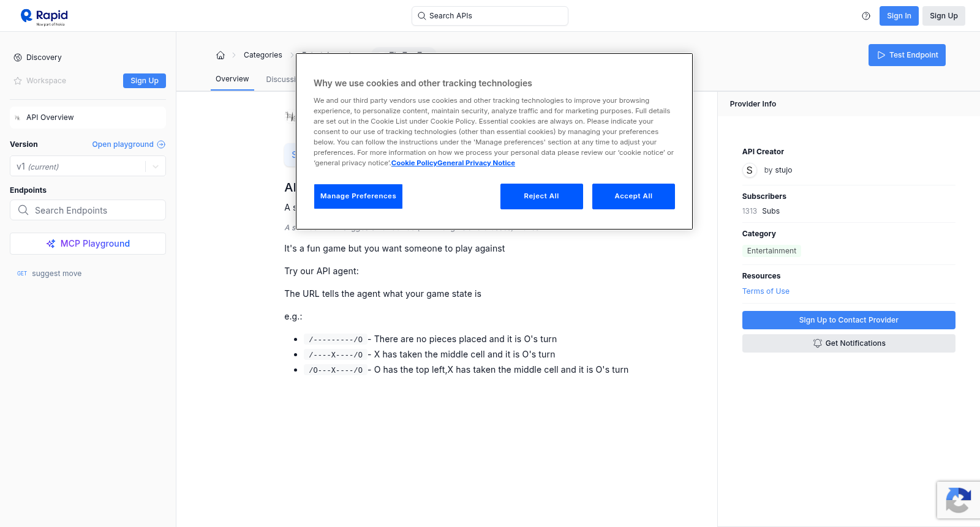
Task: Open the MCP Playground
Action: point(88,244)
